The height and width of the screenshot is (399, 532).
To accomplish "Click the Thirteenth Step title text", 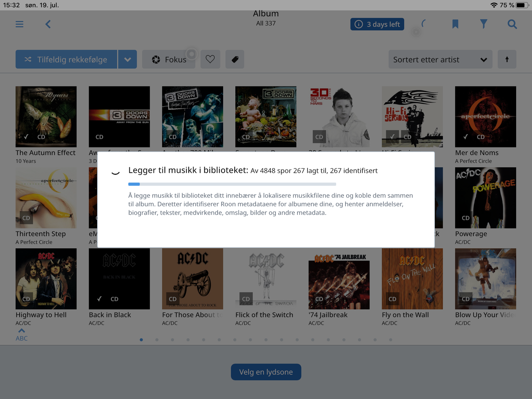I will pyautogui.click(x=41, y=234).
